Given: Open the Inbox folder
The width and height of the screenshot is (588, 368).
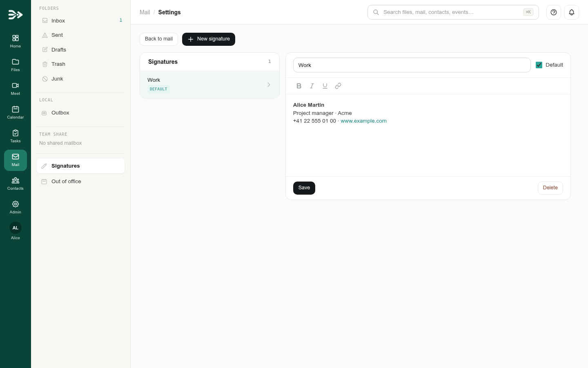Looking at the screenshot, I should (81, 20).
